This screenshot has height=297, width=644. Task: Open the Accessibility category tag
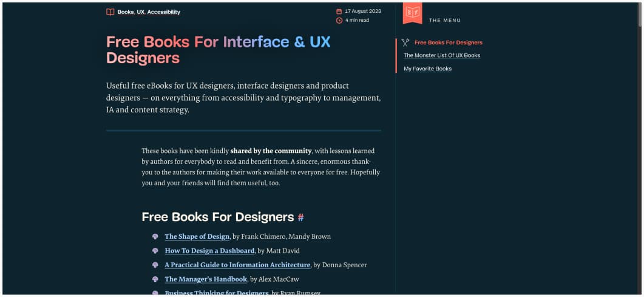164,12
